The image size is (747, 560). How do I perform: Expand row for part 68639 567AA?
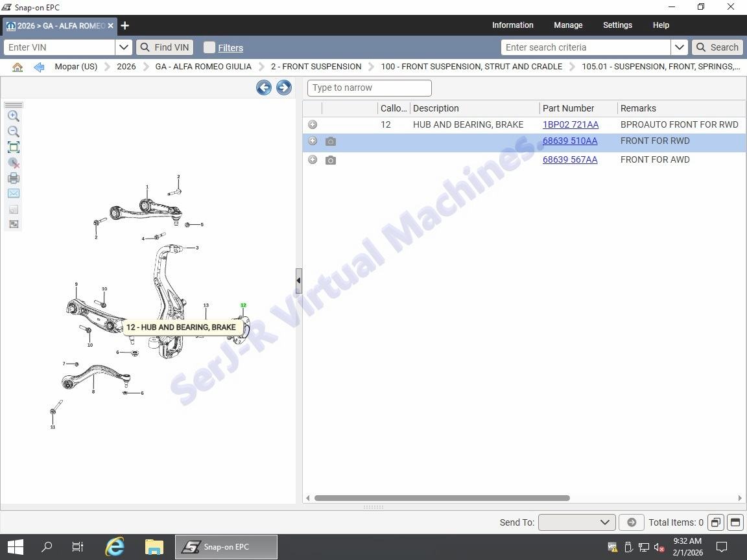tap(313, 159)
